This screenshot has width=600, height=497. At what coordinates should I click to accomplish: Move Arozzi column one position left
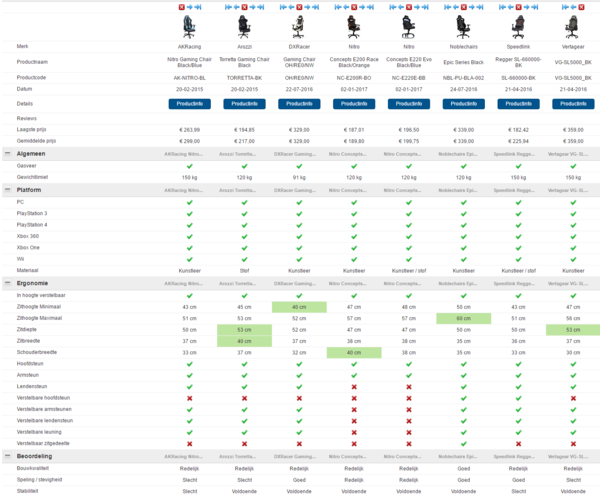pos(236,7)
